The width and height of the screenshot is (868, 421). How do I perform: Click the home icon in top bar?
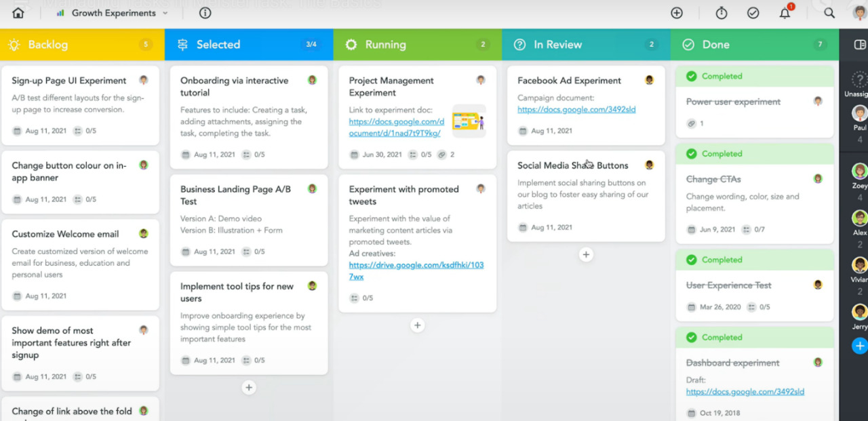coord(18,13)
